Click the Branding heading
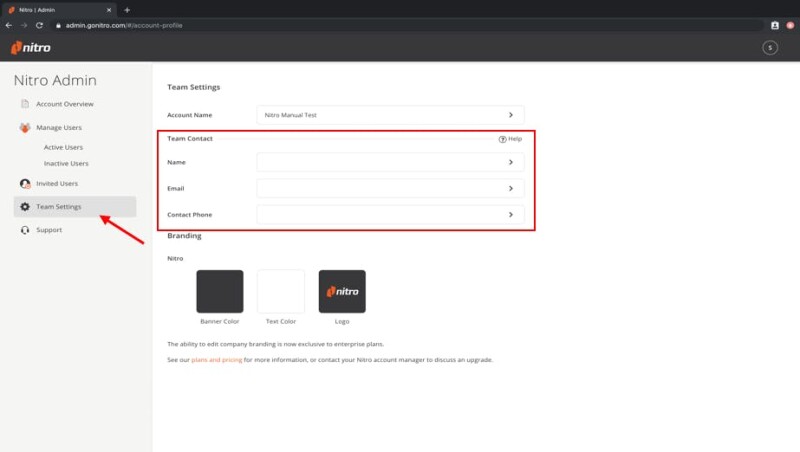800x452 pixels. coord(184,236)
